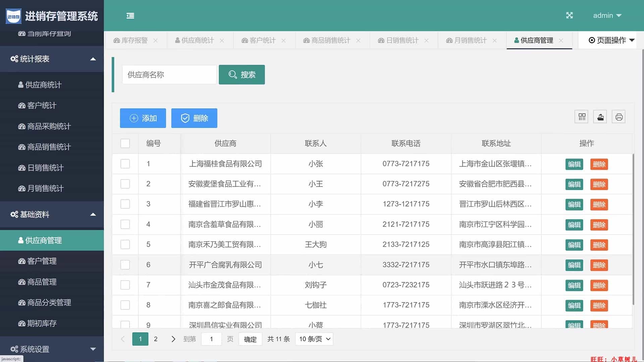The width and height of the screenshot is (644, 362).
Task: Toggle the sidebar collapse icon in header
Action: [130, 16]
